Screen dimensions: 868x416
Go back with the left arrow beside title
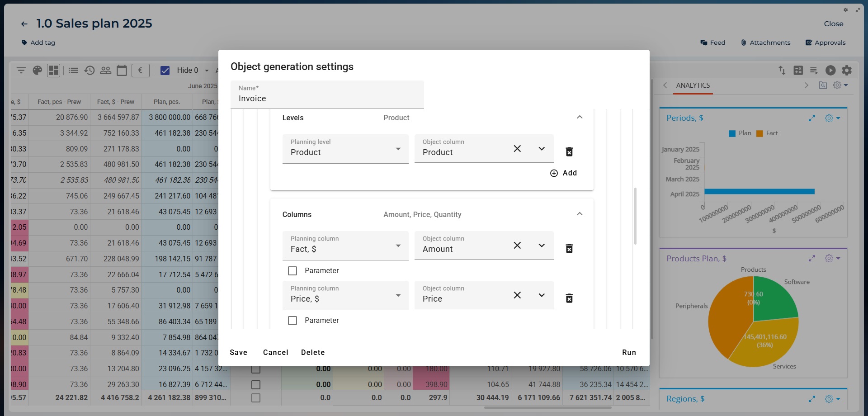[24, 24]
